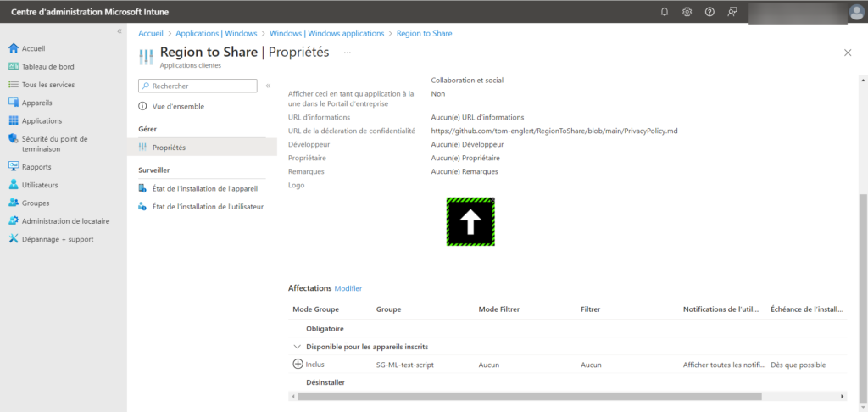Viewport: 868px width, 412px height.
Task: Click the help question mark icon
Action: 709,12
